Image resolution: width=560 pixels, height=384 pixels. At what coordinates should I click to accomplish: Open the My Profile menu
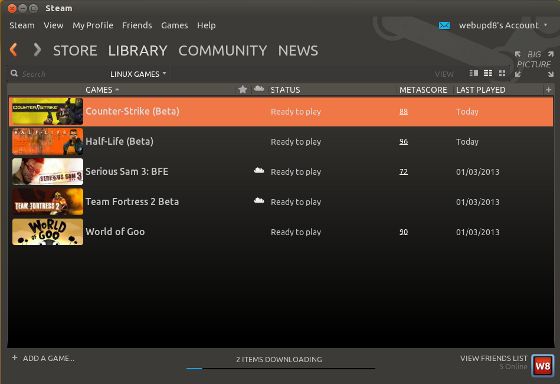pos(93,25)
